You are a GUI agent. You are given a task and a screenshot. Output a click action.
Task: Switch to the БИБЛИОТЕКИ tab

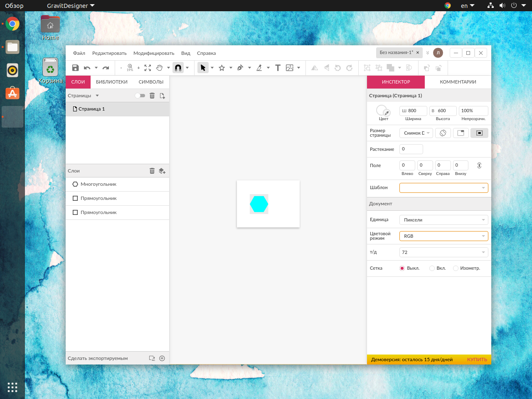112,82
